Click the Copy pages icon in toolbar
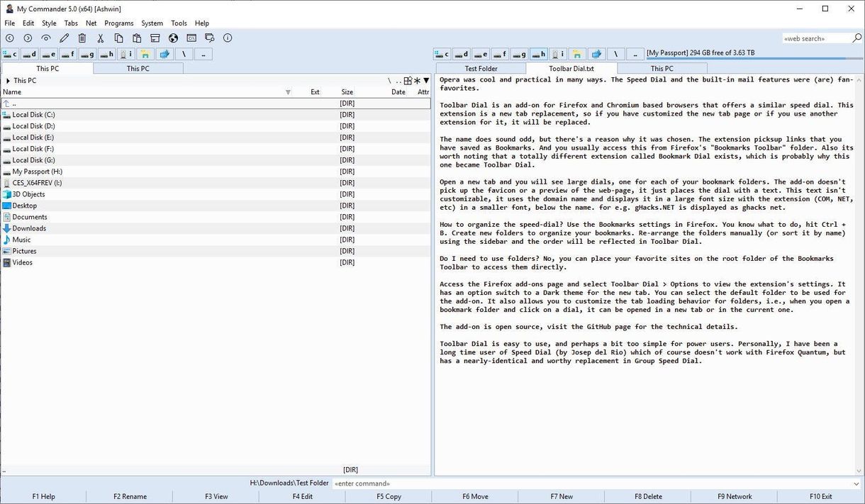Screen dimensions: 865x504 pyautogui.click(x=118, y=38)
